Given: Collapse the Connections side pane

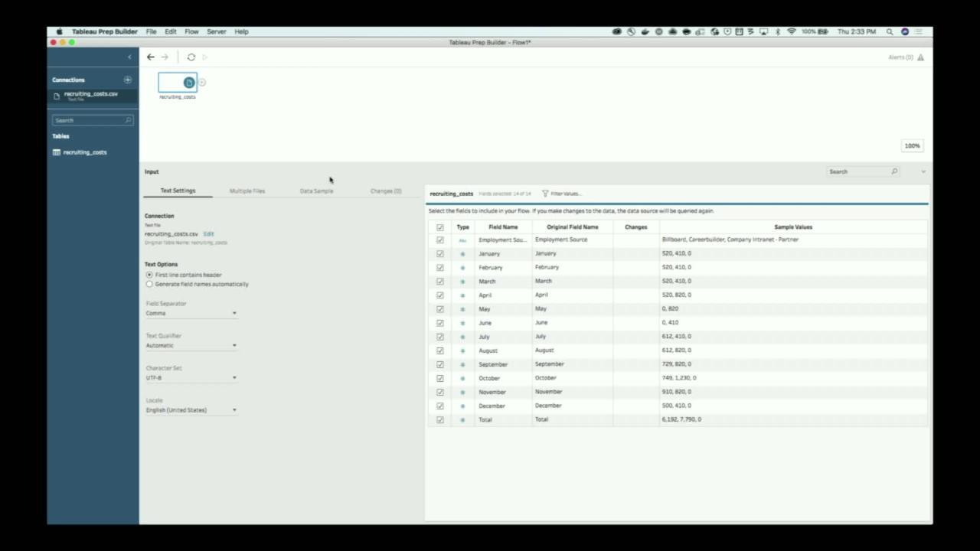Looking at the screenshot, I should [129, 57].
